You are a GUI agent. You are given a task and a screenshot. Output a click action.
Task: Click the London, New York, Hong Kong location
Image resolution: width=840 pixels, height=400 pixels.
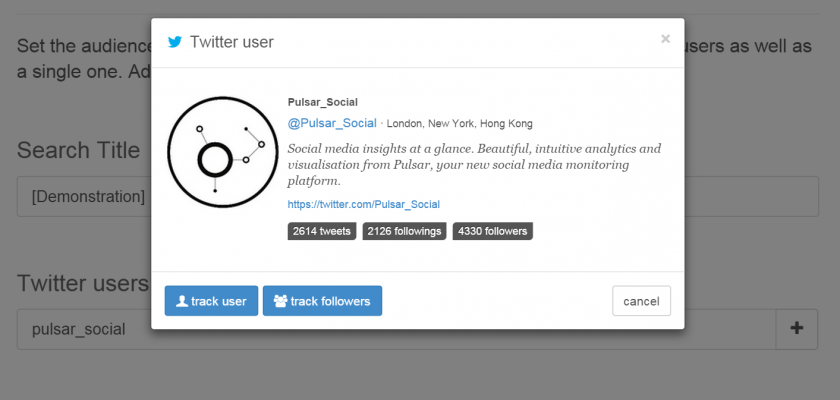pyautogui.click(x=459, y=124)
